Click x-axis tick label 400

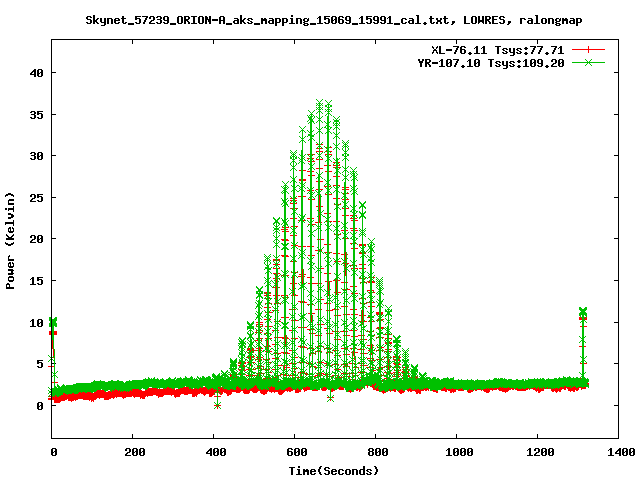[216, 452]
